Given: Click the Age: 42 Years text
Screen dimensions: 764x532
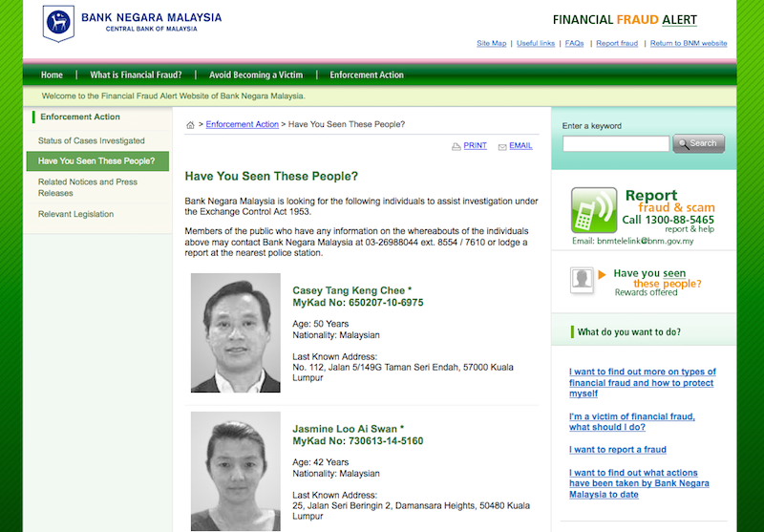Looking at the screenshot, I should point(321,462).
